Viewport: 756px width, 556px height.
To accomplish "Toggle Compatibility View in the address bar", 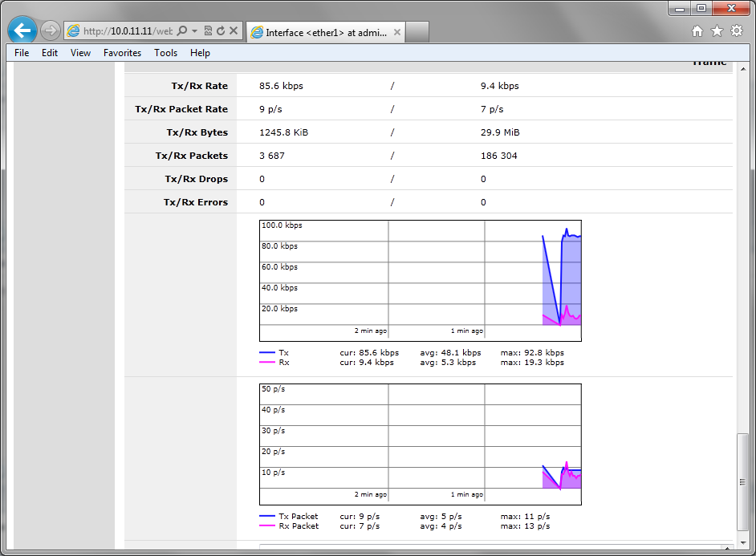I will 208,30.
